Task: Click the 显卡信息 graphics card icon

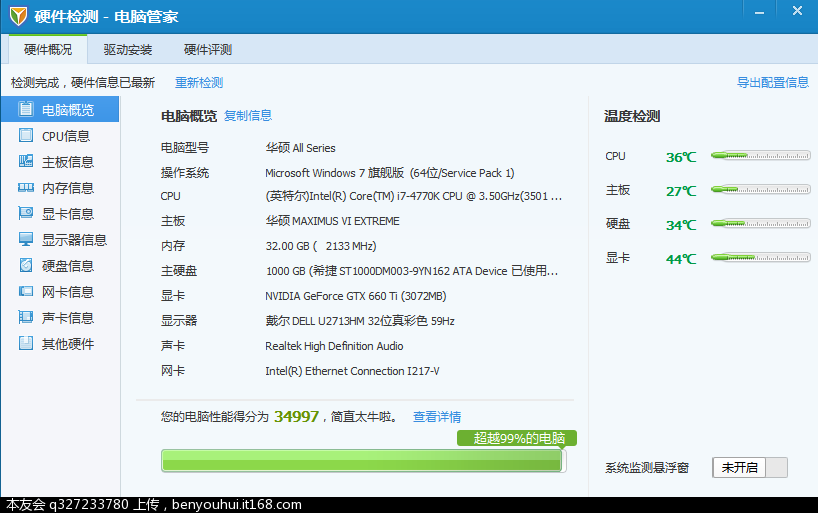Action: (26, 213)
